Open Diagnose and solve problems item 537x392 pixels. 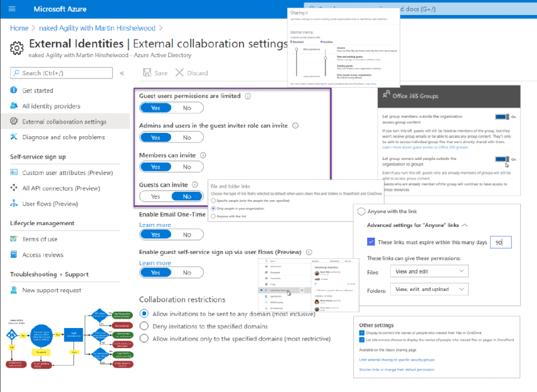tap(64, 137)
